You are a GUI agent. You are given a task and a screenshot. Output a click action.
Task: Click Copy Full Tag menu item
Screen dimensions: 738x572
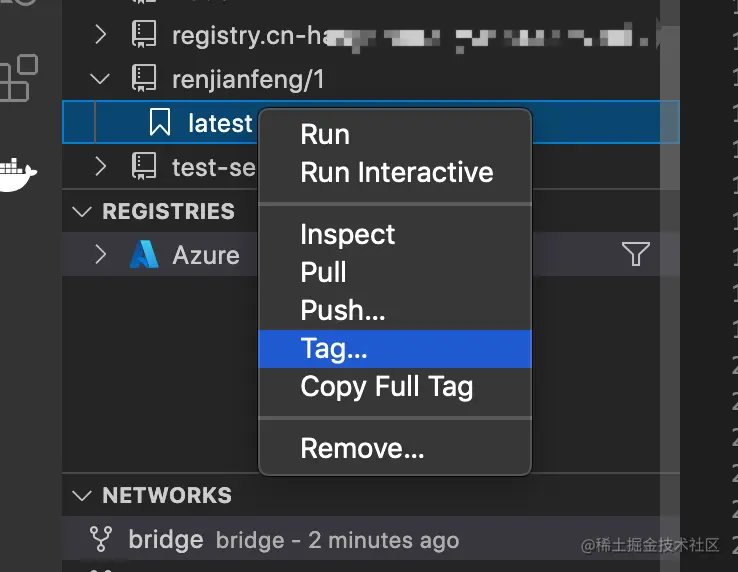pos(386,387)
